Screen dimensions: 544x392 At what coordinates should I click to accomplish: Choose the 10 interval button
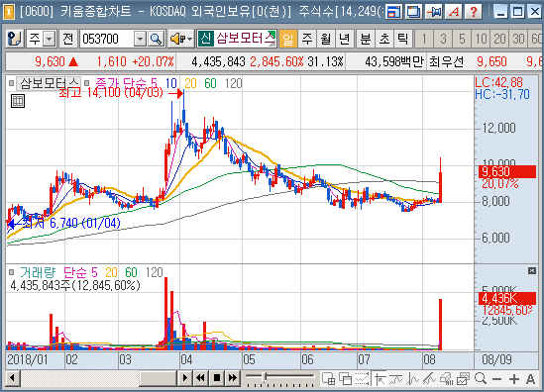point(481,39)
